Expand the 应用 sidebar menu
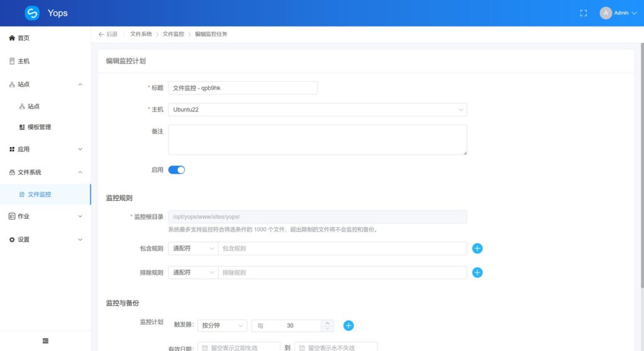The width and height of the screenshot is (644, 351). (45, 149)
